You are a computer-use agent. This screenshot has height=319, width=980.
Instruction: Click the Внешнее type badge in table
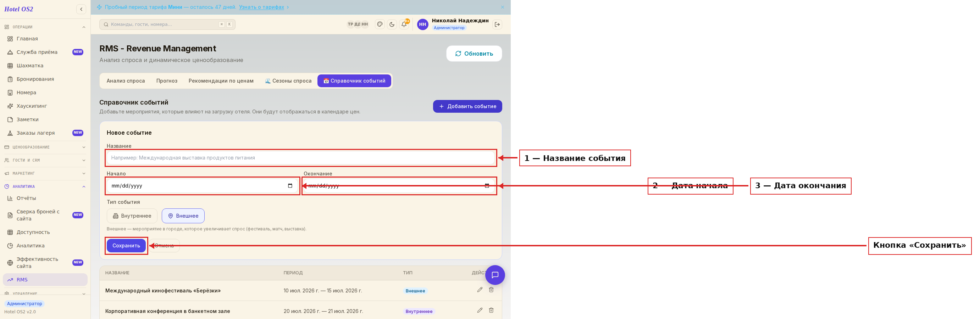(x=415, y=291)
